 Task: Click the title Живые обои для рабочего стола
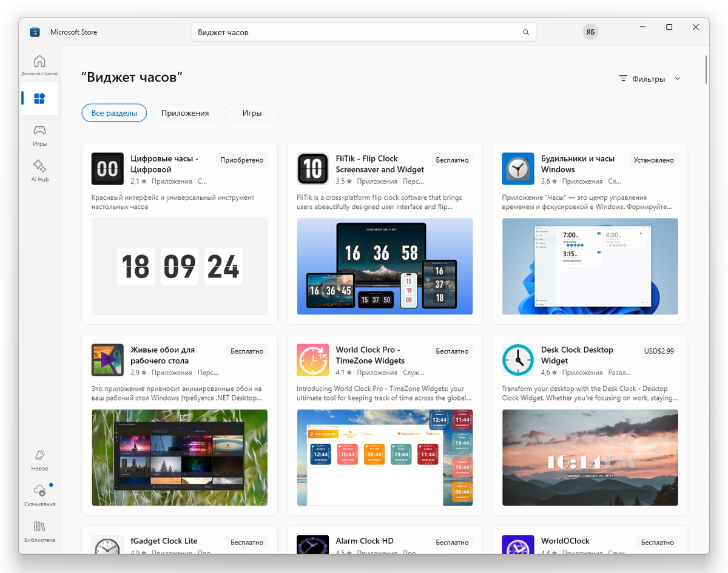point(163,355)
